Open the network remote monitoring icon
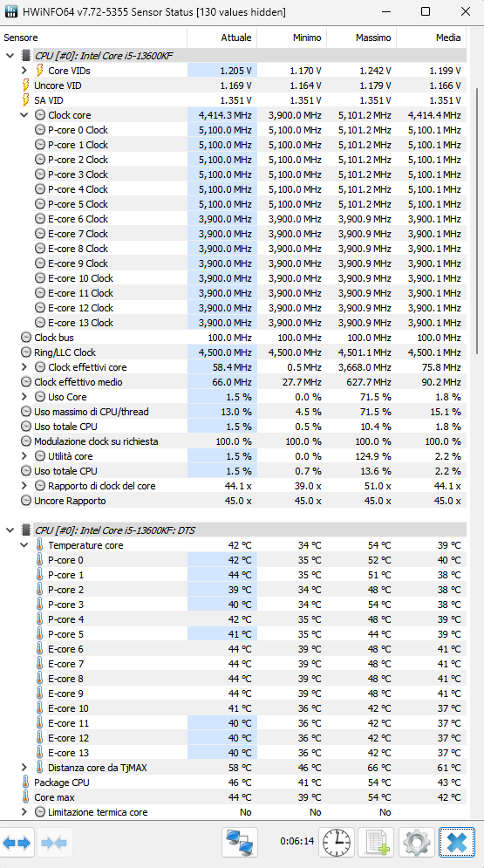The width and height of the screenshot is (484, 868). click(240, 843)
